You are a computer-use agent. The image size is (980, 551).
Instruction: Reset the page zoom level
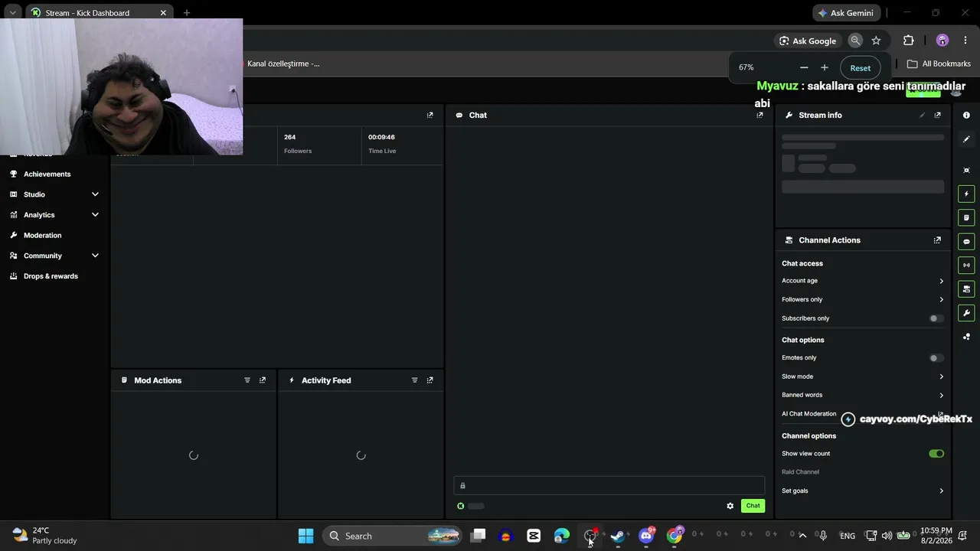pos(860,68)
